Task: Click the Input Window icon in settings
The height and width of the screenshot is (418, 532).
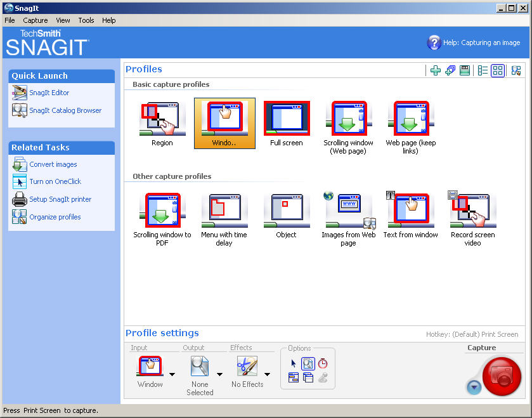Action: click(150, 366)
